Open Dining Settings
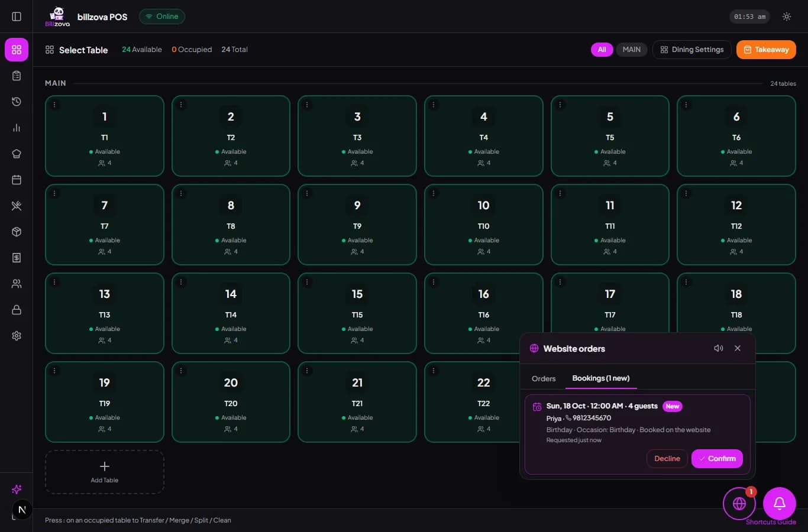808x532 pixels. 692,50
